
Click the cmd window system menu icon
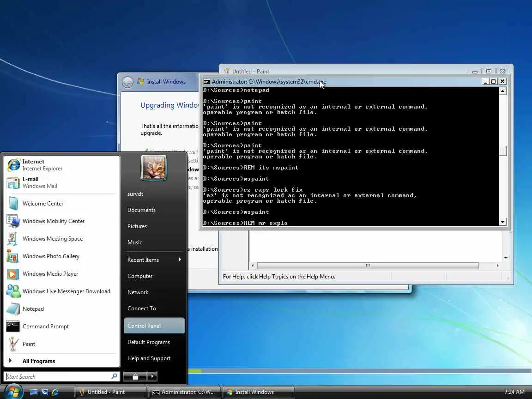pyautogui.click(x=206, y=82)
